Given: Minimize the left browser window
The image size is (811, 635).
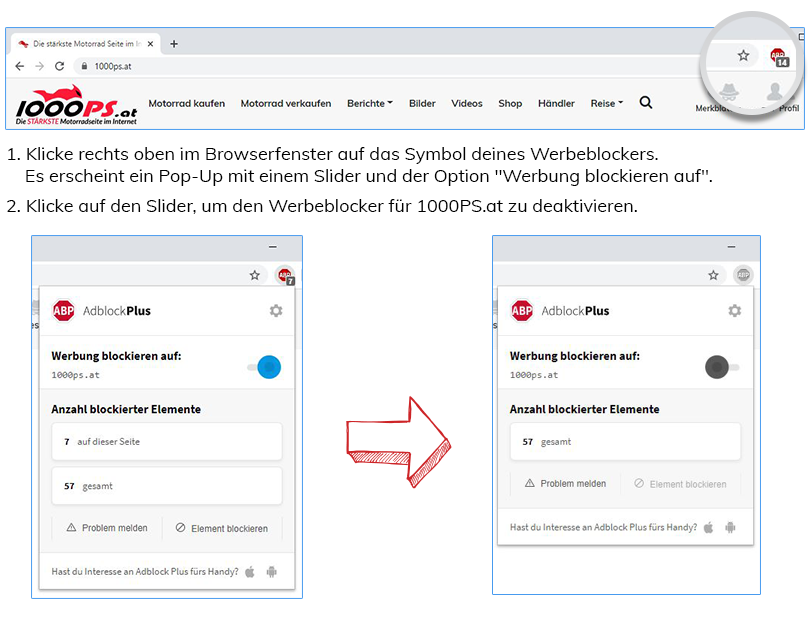Looking at the screenshot, I should tap(273, 247).
